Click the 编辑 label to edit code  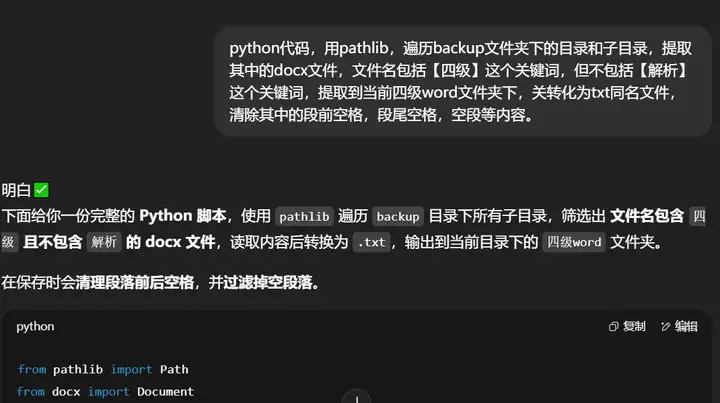click(x=686, y=326)
